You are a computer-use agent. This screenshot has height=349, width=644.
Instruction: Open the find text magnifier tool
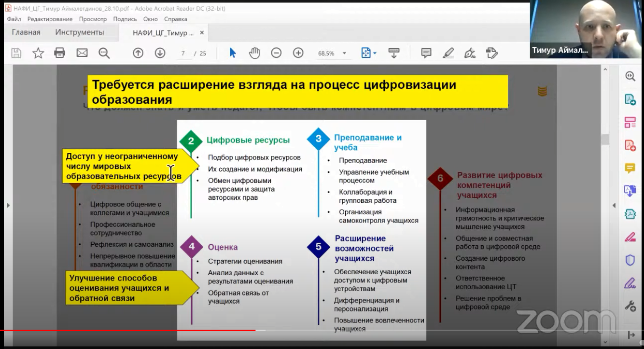click(104, 53)
